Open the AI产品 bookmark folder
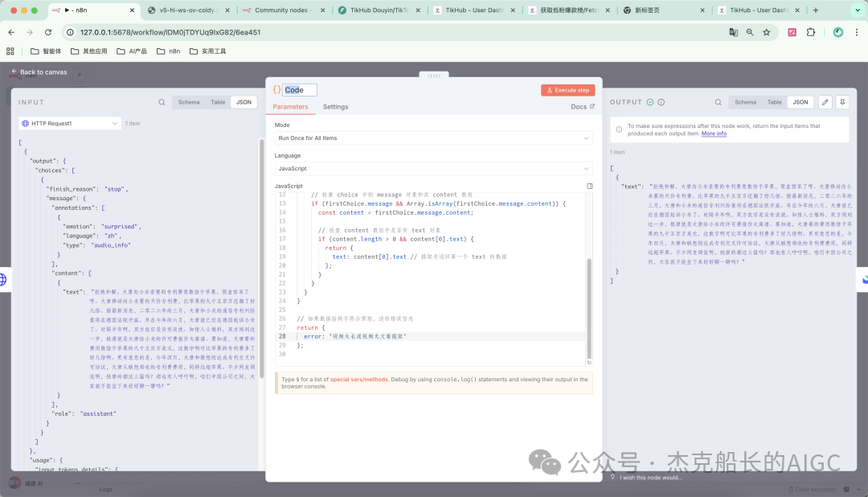868x497 pixels. click(x=132, y=51)
